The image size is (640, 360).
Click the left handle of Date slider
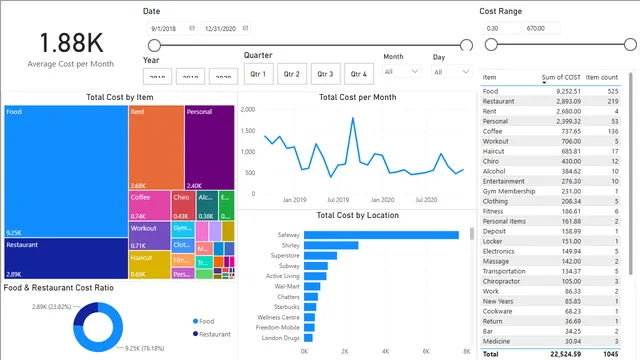154,45
